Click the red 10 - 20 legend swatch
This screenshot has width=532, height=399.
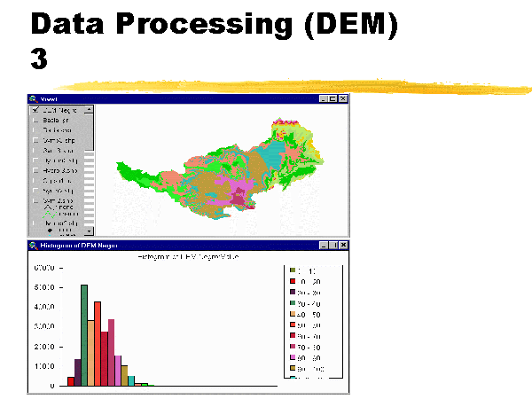[x=292, y=280]
